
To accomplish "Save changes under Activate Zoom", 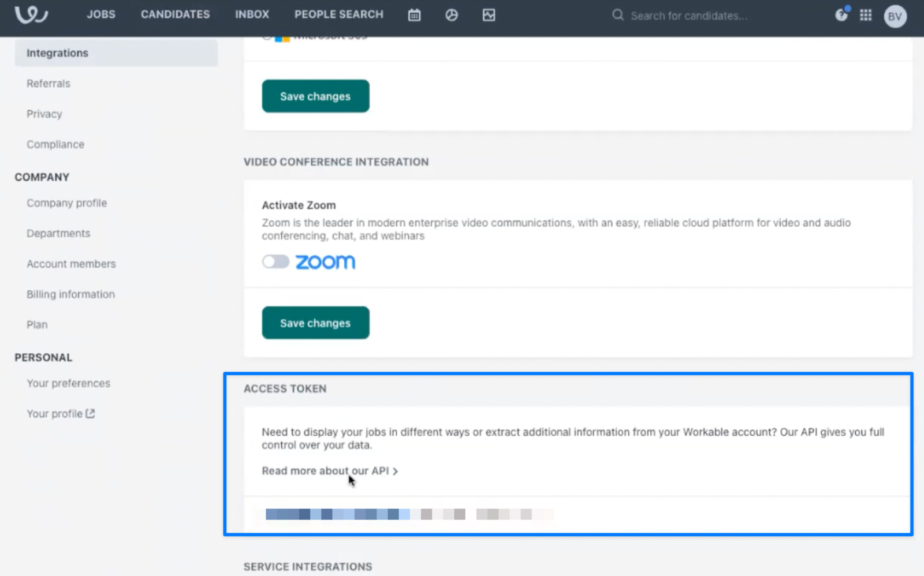I will coord(315,323).
